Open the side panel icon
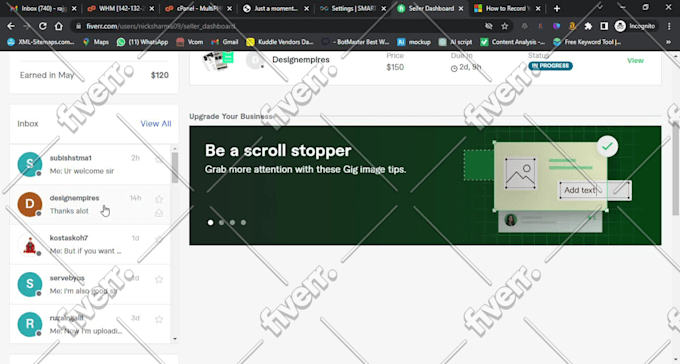This screenshot has height=364, width=680. 604,26
